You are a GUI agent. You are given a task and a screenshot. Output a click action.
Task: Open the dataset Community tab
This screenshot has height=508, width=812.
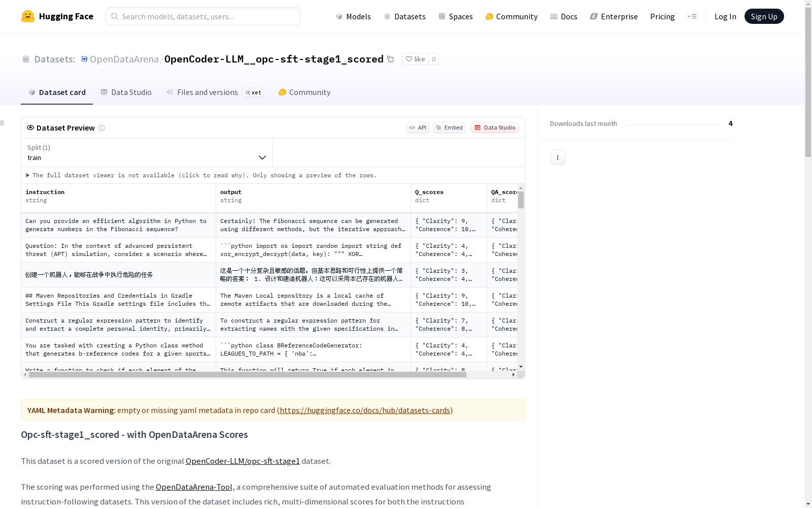[x=304, y=92]
